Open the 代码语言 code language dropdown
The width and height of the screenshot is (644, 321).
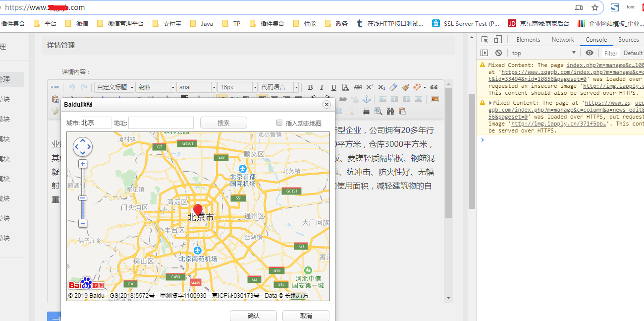279,87
